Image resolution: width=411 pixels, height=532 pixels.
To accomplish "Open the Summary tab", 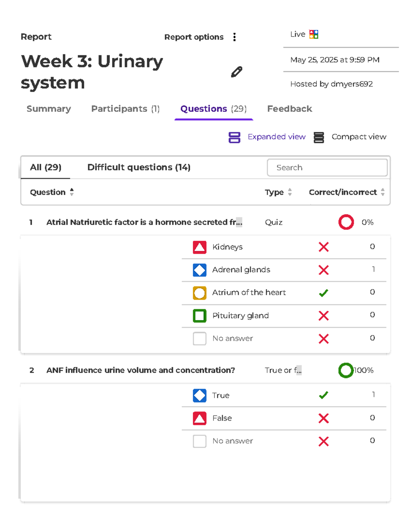I will point(49,109).
